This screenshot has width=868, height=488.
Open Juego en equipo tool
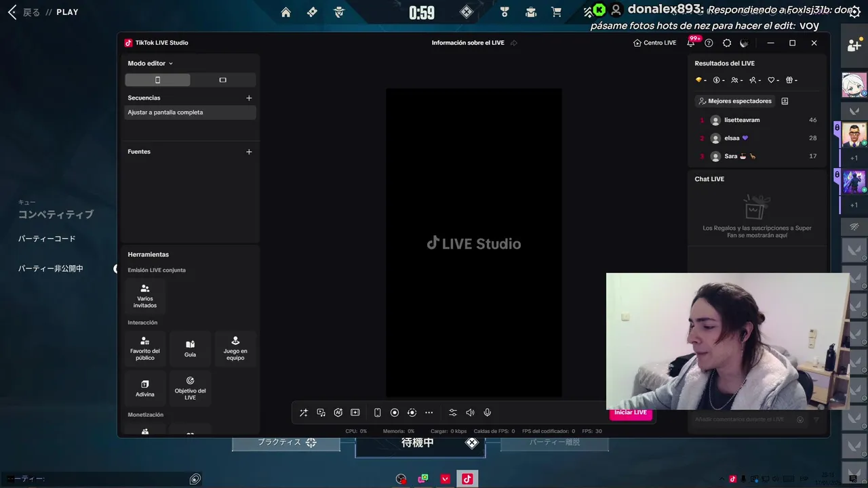[235, 349]
